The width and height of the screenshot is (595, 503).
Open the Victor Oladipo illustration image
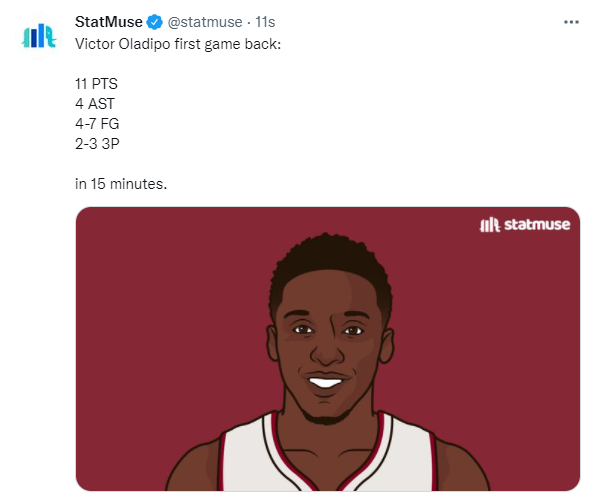328,349
